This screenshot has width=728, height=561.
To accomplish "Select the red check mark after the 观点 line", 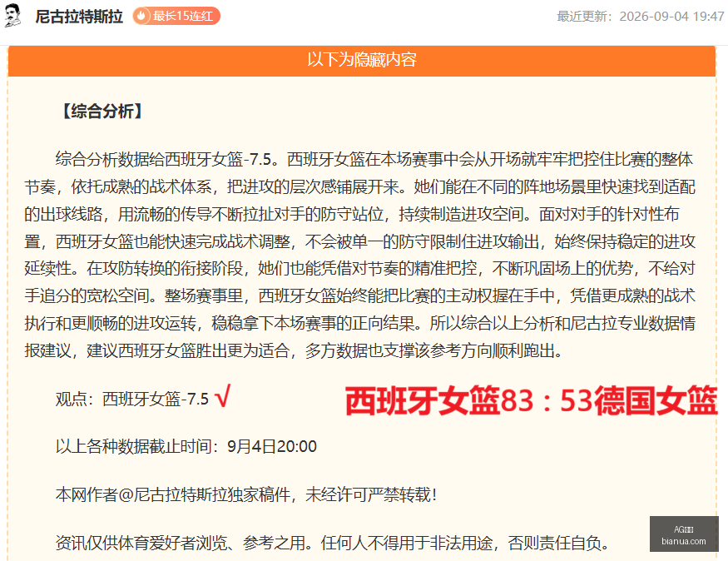I will [222, 397].
